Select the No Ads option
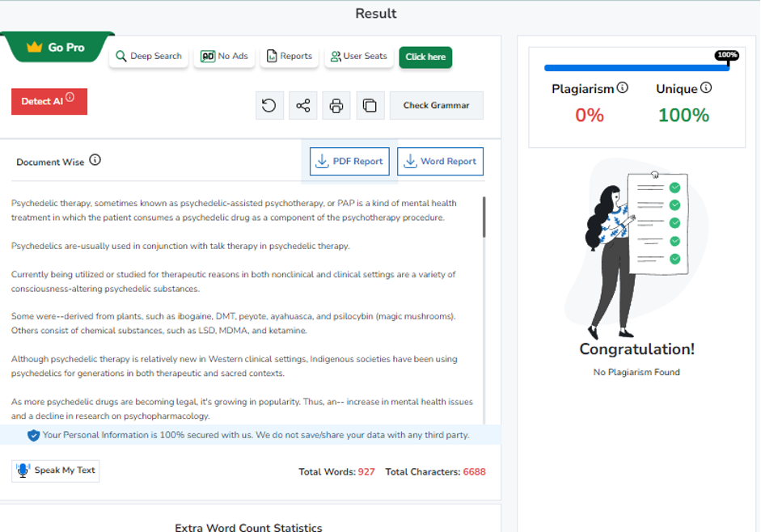 tap(224, 57)
